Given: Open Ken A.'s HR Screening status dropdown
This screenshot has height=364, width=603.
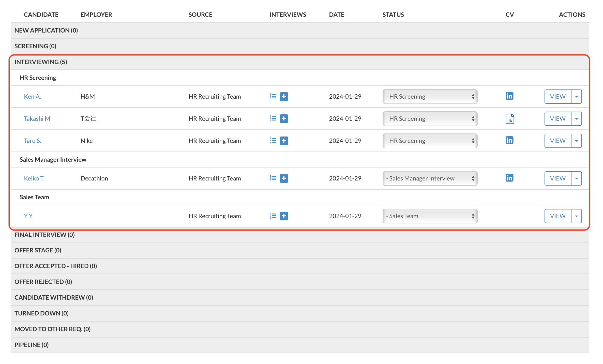Looking at the screenshot, I should pos(430,96).
